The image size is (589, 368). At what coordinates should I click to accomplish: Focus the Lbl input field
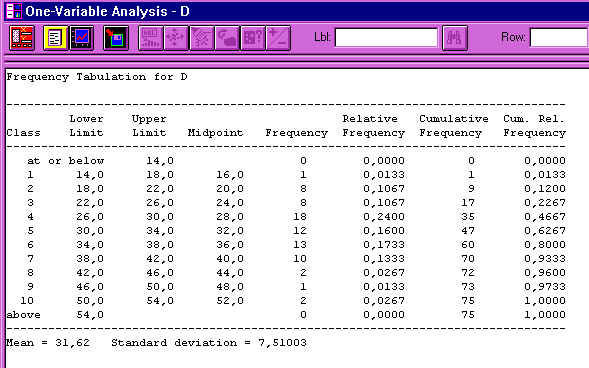(x=386, y=38)
